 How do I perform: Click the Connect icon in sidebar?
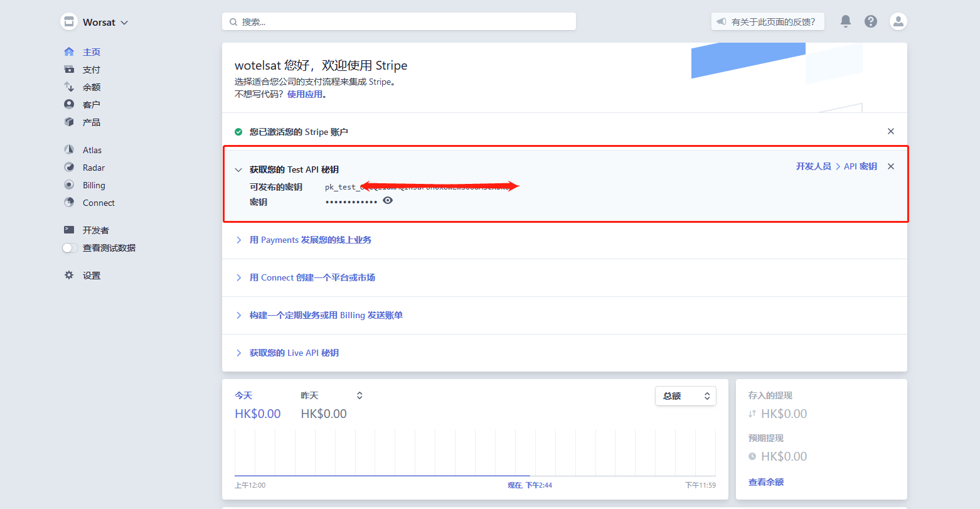coord(69,202)
